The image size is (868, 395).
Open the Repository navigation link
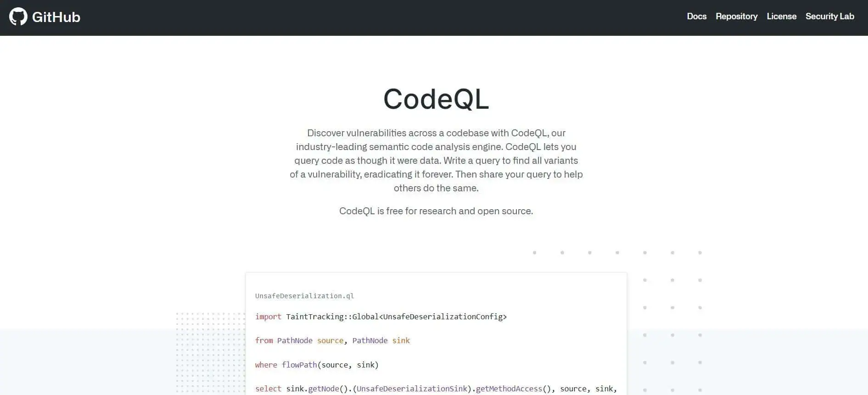[736, 17]
